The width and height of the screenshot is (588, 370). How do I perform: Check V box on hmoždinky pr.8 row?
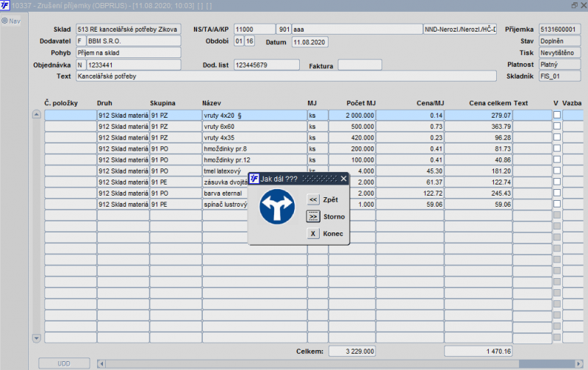[557, 149]
